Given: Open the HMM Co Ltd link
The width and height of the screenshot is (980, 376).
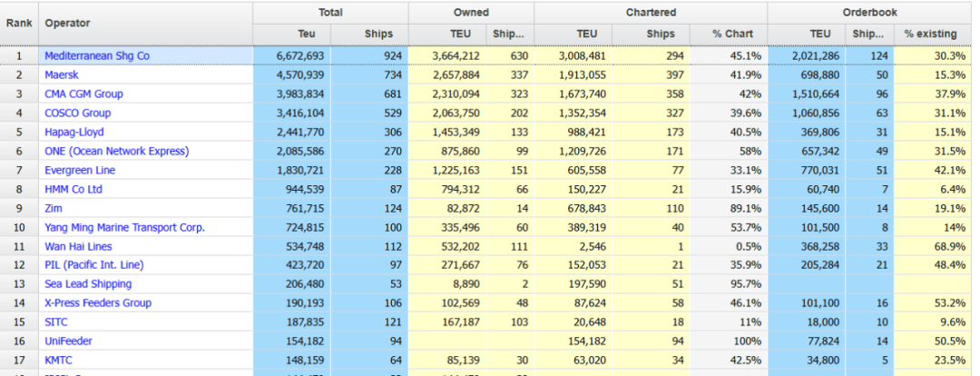Looking at the screenshot, I should point(73,189).
